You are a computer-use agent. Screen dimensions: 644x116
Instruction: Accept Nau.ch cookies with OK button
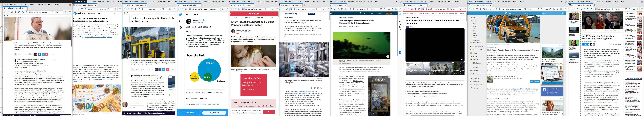(269, 112)
